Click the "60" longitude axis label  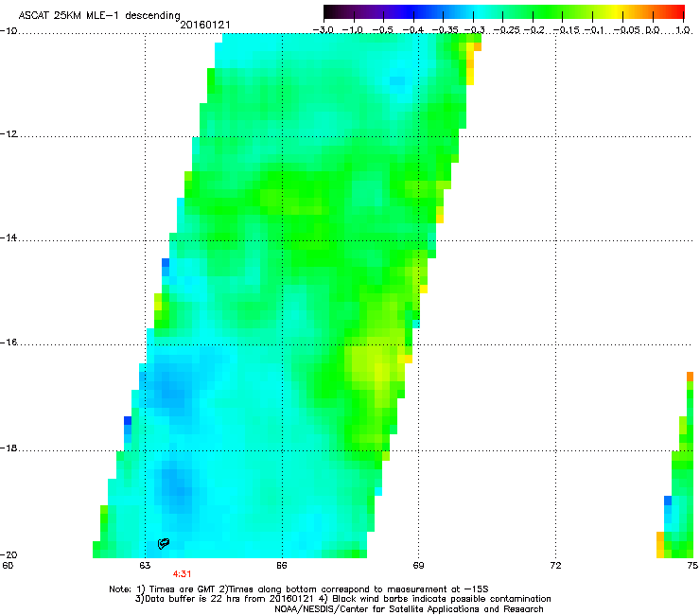coord(8,566)
